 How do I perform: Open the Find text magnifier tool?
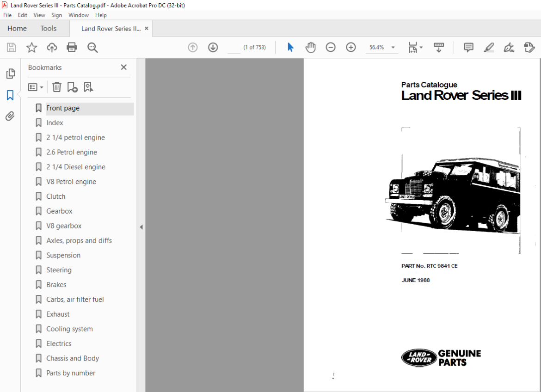click(92, 48)
